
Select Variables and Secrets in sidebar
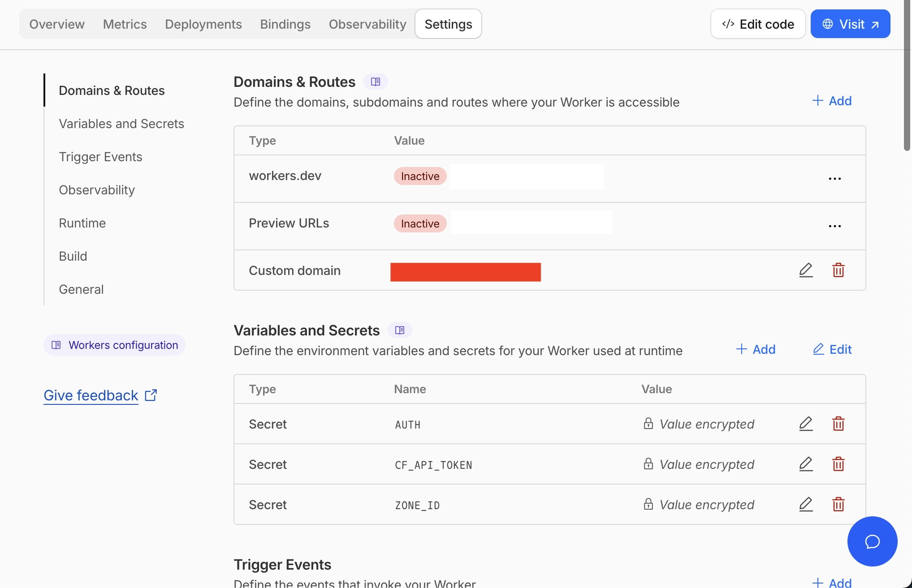coord(121,124)
